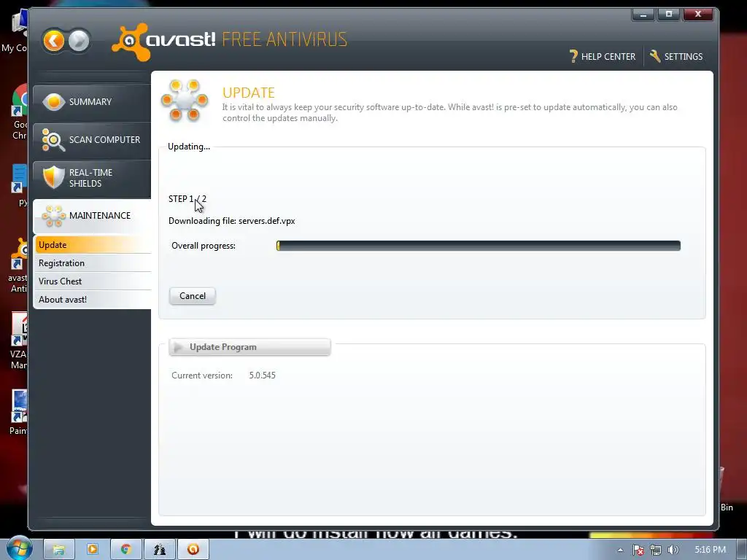Show hidden tray icons arrow
Screen dimensions: 747x560
point(620,550)
